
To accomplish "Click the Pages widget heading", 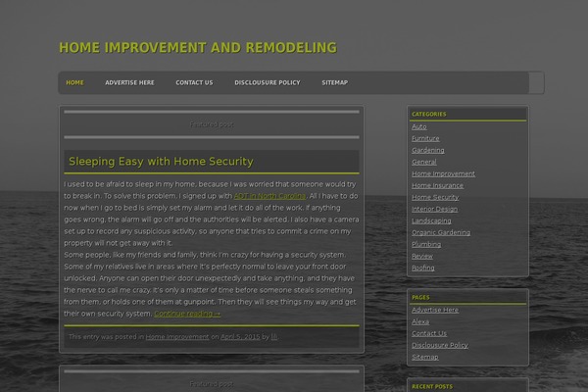I will (420, 298).
